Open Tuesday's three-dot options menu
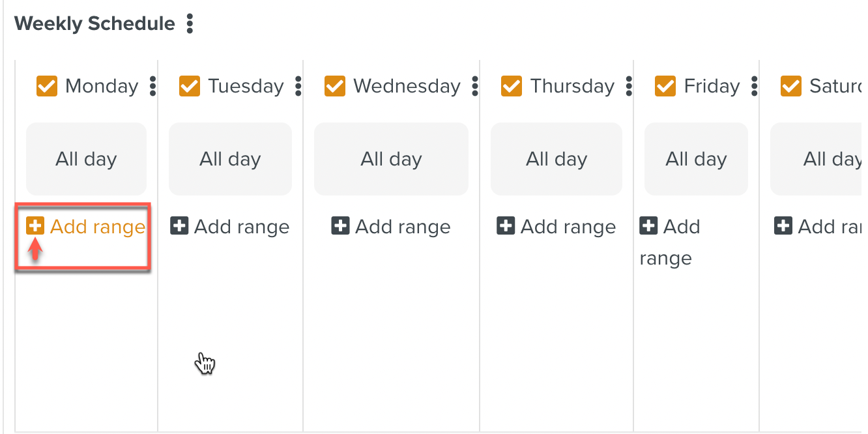 point(298,86)
